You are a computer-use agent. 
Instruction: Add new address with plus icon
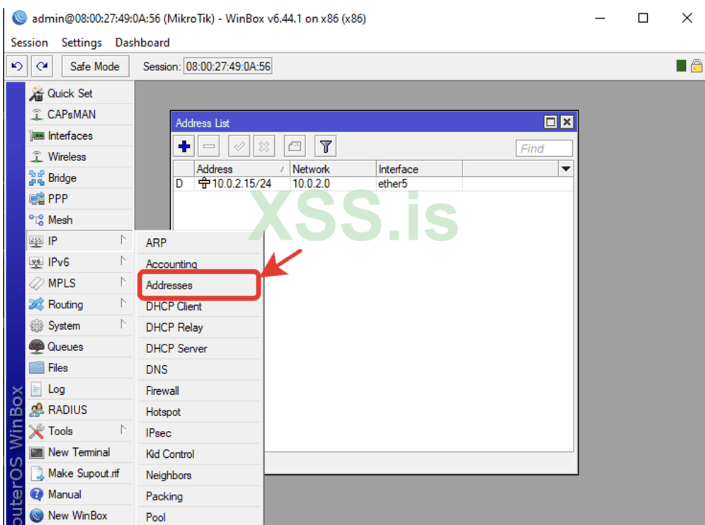click(184, 147)
